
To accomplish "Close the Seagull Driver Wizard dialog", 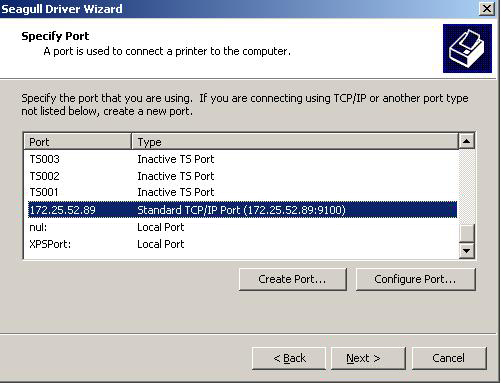I will coord(487,9).
